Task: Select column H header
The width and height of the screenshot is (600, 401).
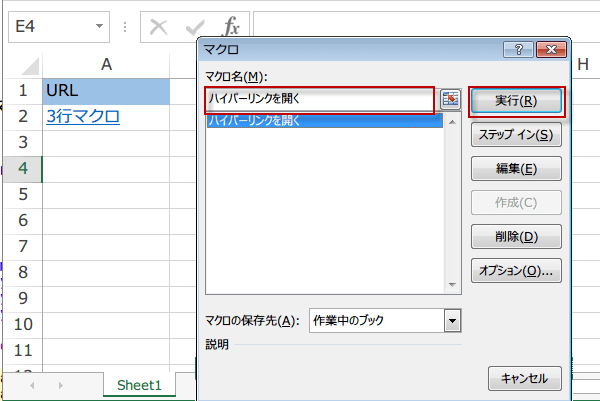Action: (583, 65)
